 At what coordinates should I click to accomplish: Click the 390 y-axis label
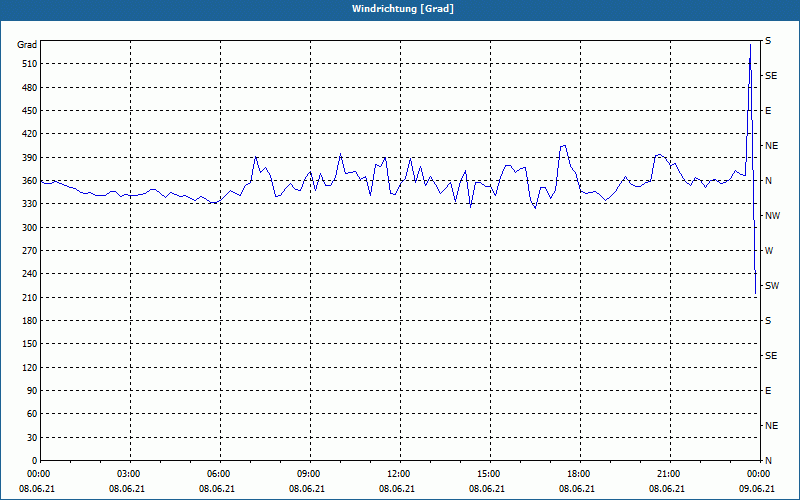pyautogui.click(x=29, y=157)
